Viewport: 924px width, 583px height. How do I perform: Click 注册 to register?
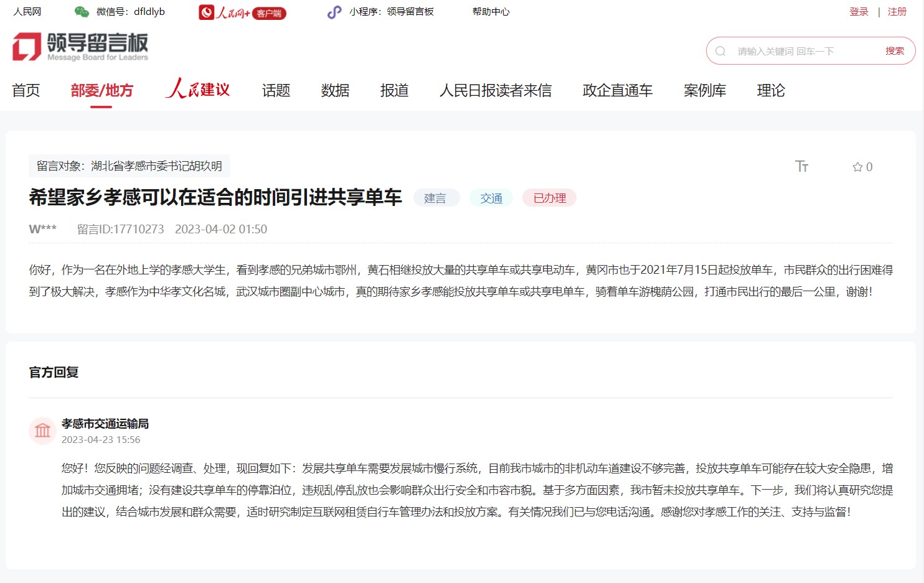tap(897, 12)
